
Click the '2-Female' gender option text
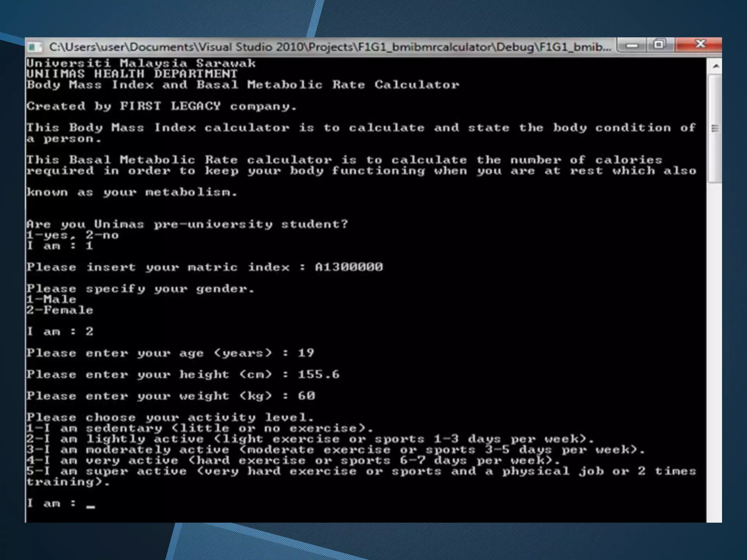click(x=60, y=310)
